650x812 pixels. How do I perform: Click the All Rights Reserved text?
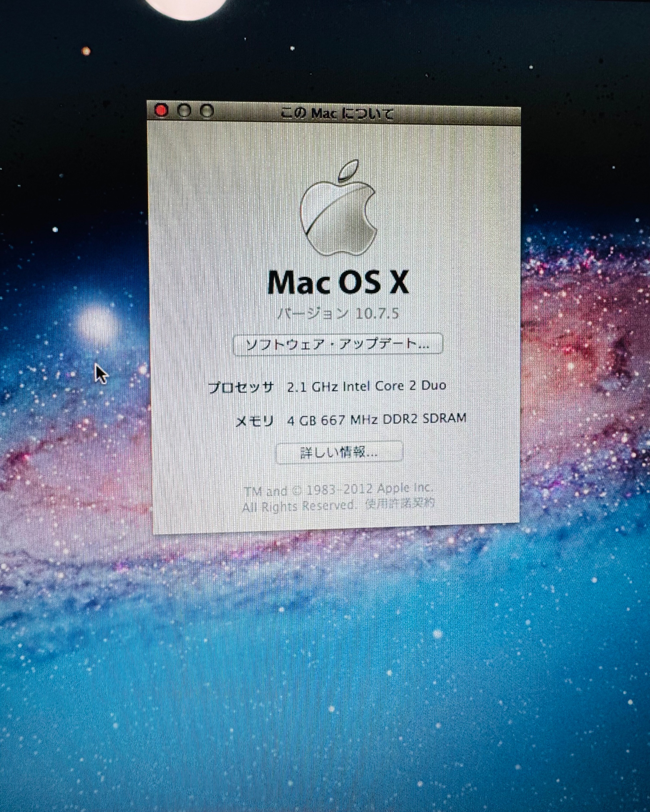(298, 506)
